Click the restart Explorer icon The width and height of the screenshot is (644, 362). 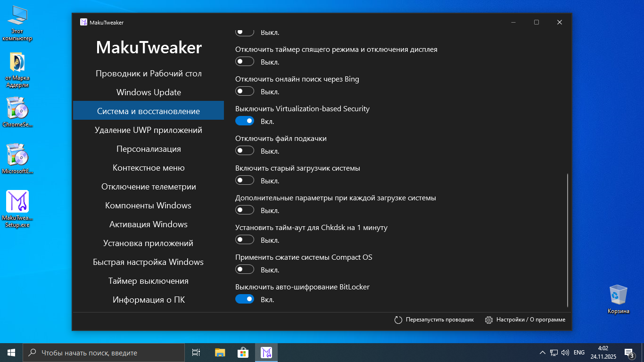pyautogui.click(x=398, y=320)
